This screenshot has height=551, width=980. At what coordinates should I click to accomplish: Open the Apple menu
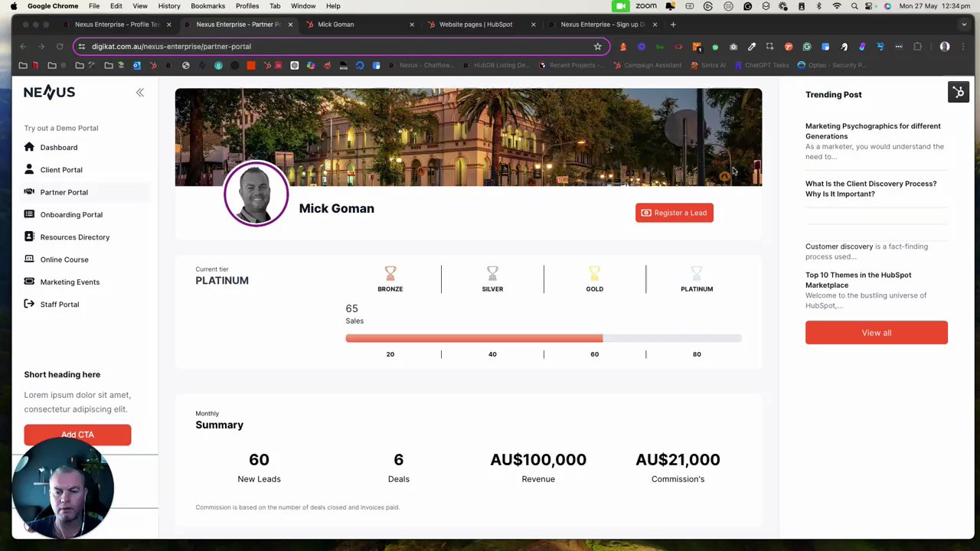click(x=14, y=6)
